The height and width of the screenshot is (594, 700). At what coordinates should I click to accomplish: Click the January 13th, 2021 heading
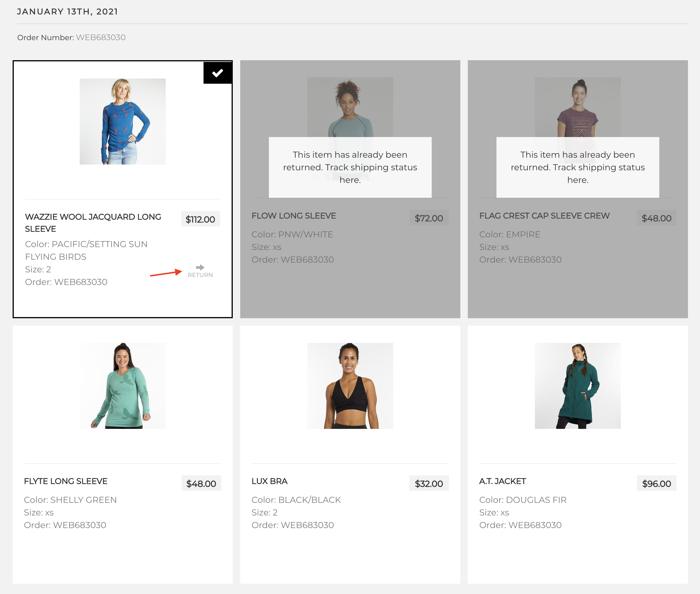(67, 11)
